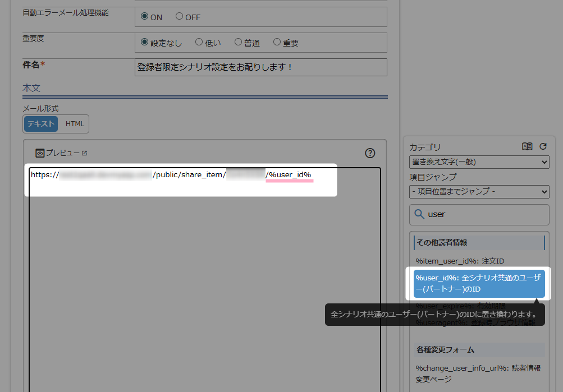Insert the %item_user_id% 注文ID tag
The height and width of the screenshot is (392, 563).
[460, 261]
